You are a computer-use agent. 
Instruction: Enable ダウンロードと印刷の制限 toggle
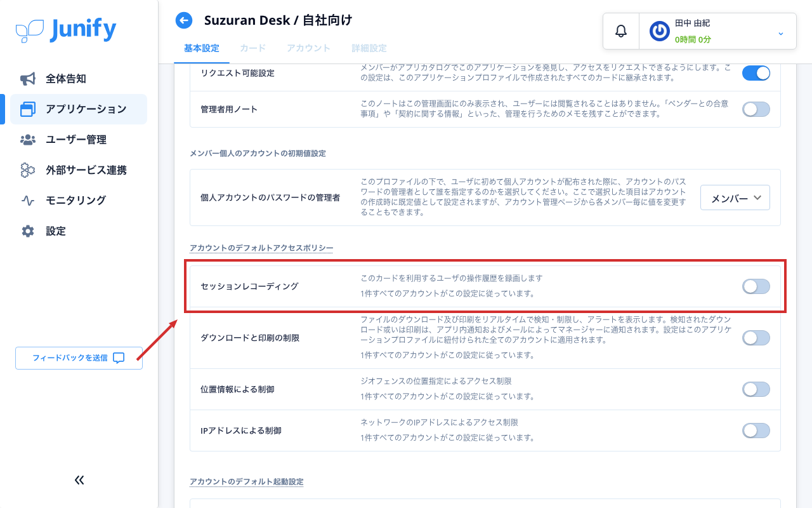point(756,338)
